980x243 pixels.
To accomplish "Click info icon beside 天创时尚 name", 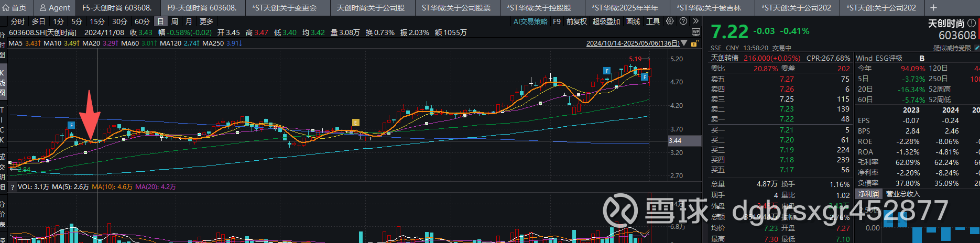I will (x=971, y=23).
